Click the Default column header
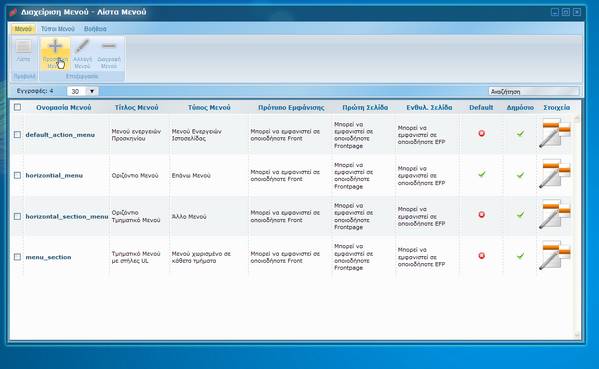Image resolution: width=599 pixels, height=369 pixels. pos(481,107)
